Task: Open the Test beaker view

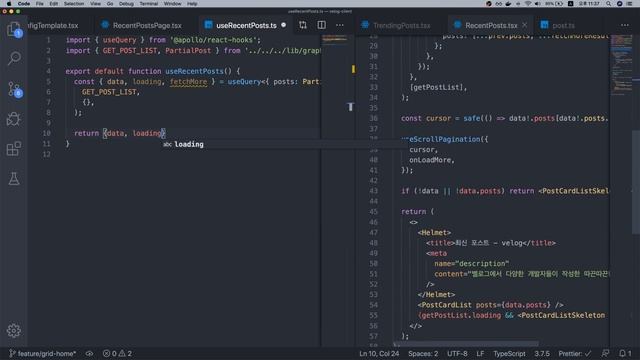Action: 14,178
